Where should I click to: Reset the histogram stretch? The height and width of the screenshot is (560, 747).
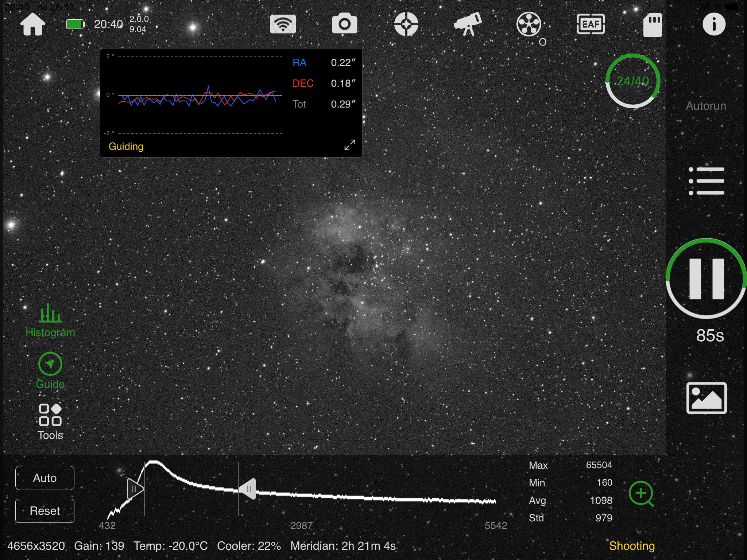(44, 511)
